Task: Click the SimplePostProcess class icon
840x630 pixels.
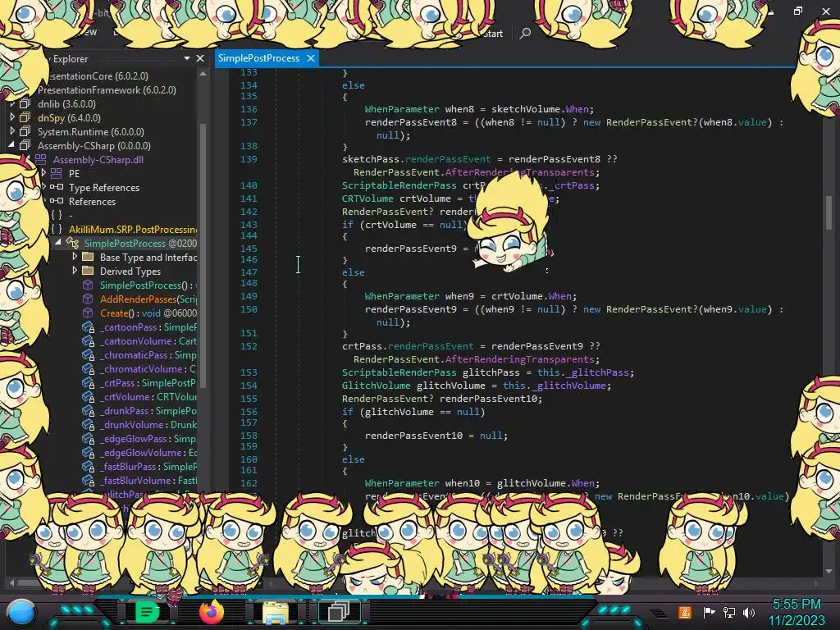Action: 72,243
